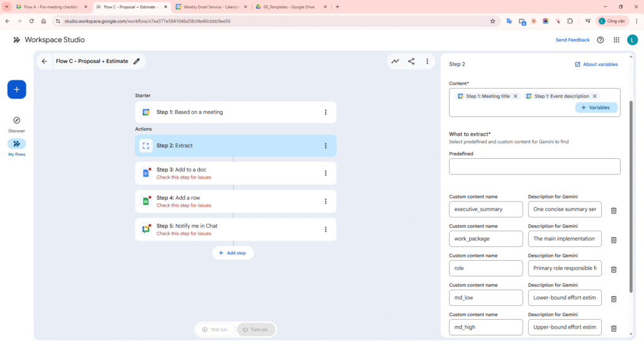Screen dimensions: 644x348
Task: Open the help question mark icon
Action: 601,40
